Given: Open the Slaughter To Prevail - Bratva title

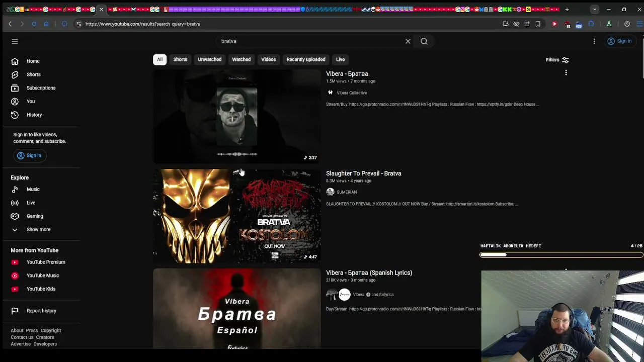Looking at the screenshot, I should pyautogui.click(x=363, y=173).
